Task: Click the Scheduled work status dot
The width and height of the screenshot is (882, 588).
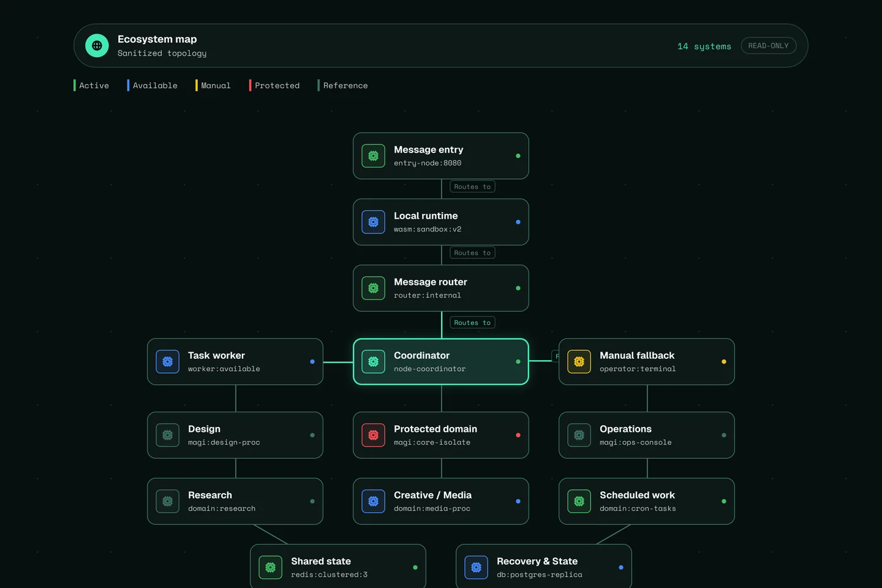Action: 724,501
